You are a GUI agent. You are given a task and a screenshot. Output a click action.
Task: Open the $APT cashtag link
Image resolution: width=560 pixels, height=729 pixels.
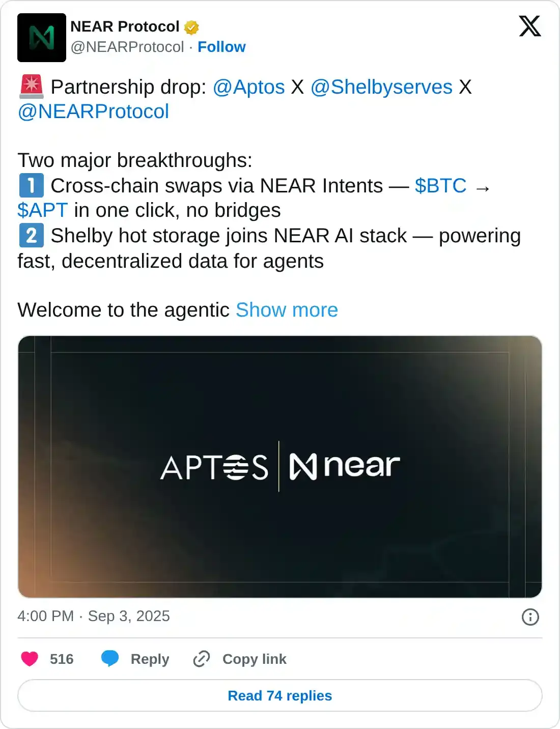coord(42,210)
